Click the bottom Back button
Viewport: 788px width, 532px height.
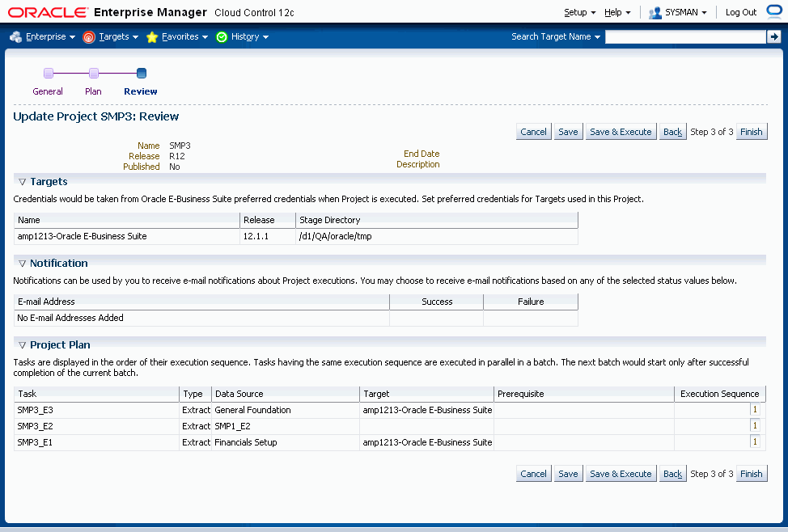coord(672,474)
